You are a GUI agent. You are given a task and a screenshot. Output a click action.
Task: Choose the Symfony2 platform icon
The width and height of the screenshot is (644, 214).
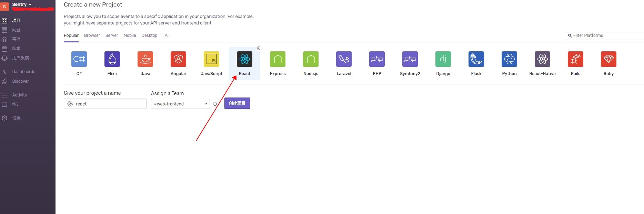(410, 59)
